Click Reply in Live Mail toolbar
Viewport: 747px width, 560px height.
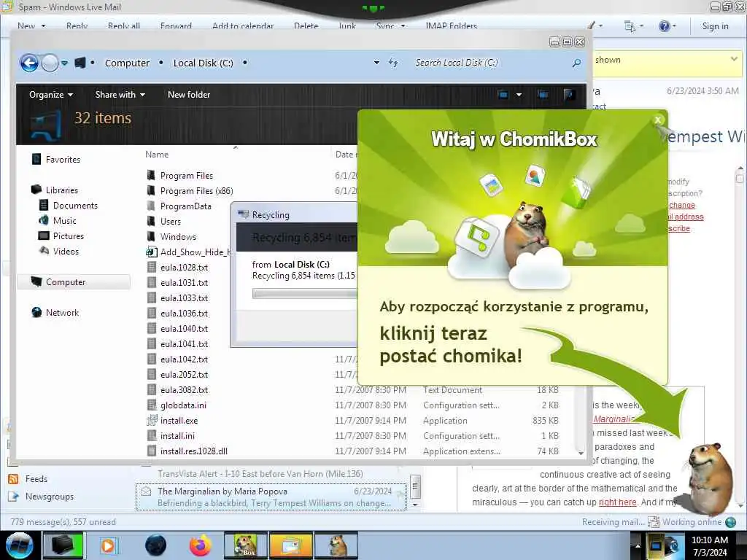[x=77, y=26]
